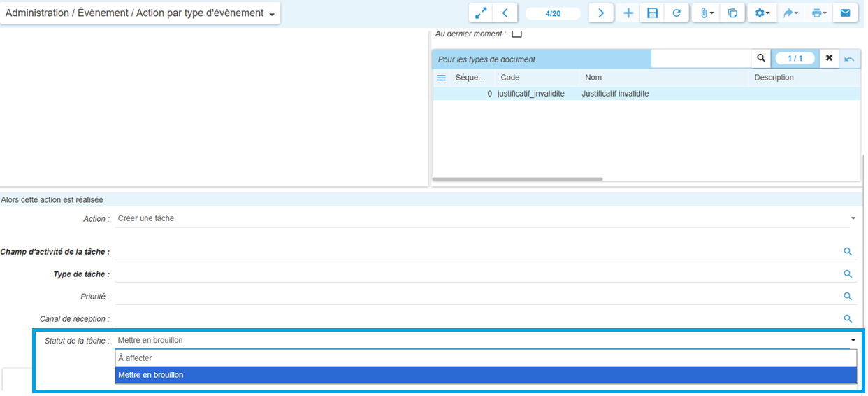
Task: Click the expand fullscreen arrows icon
Action: click(x=481, y=13)
